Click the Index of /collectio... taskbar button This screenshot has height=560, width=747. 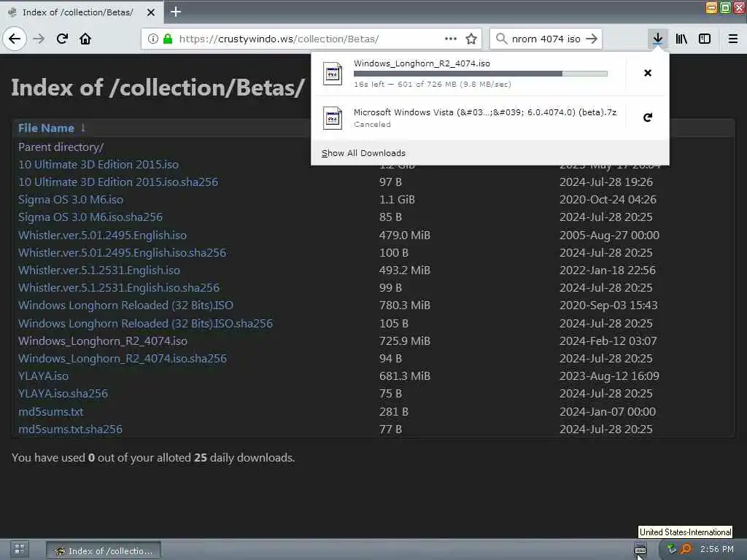(104, 551)
